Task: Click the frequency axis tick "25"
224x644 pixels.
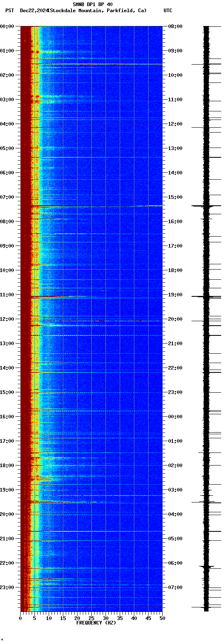Action: (x=91, y=618)
